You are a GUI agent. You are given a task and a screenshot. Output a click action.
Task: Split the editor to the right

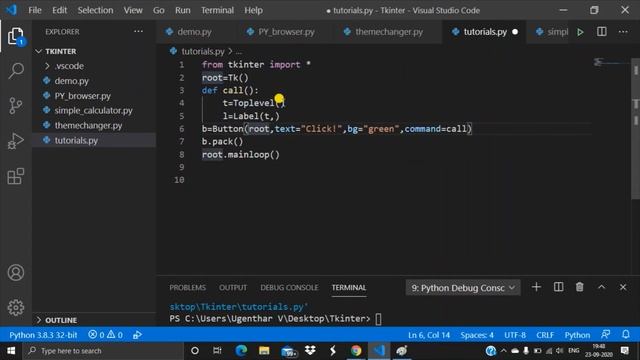[x=602, y=31]
